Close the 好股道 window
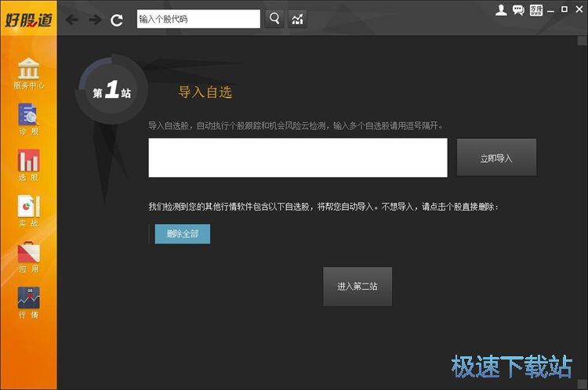588x390 pixels. click(579, 9)
